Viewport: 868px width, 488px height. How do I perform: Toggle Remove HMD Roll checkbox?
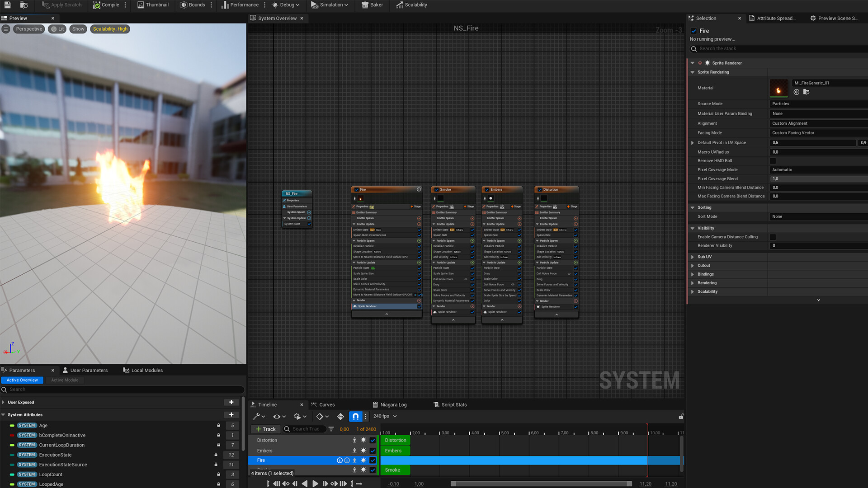[x=773, y=161]
